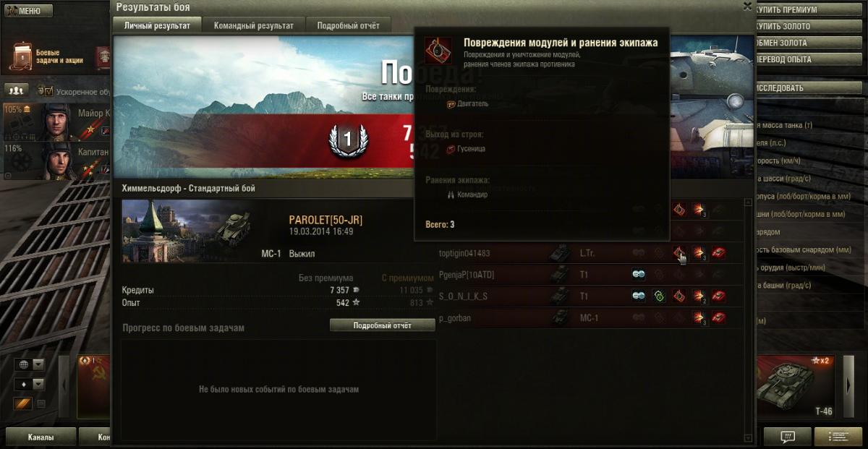Viewport: 868px width, 449px height.
Task: Click the destroyed-tank kill icon in p_gorban row
Action: tap(718, 317)
